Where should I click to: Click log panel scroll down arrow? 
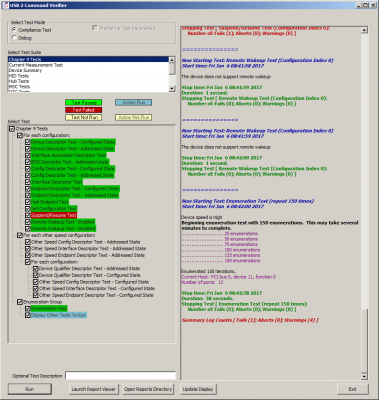click(x=364, y=377)
